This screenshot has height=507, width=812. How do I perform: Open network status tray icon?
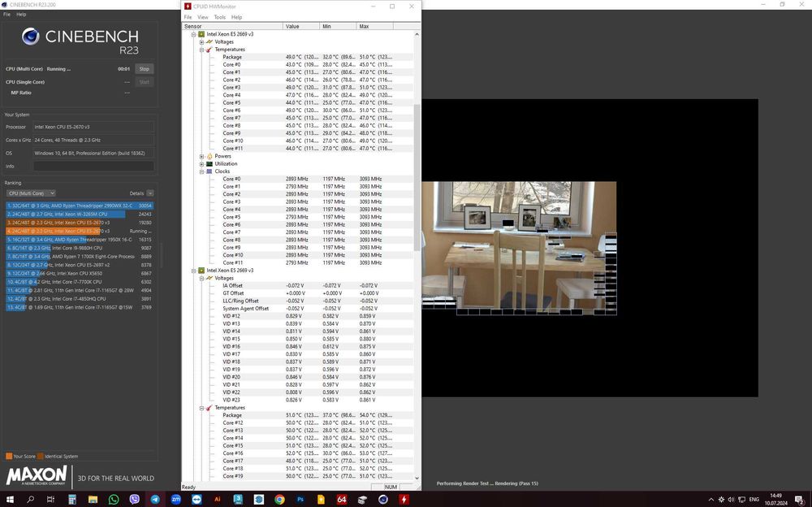[741, 500]
